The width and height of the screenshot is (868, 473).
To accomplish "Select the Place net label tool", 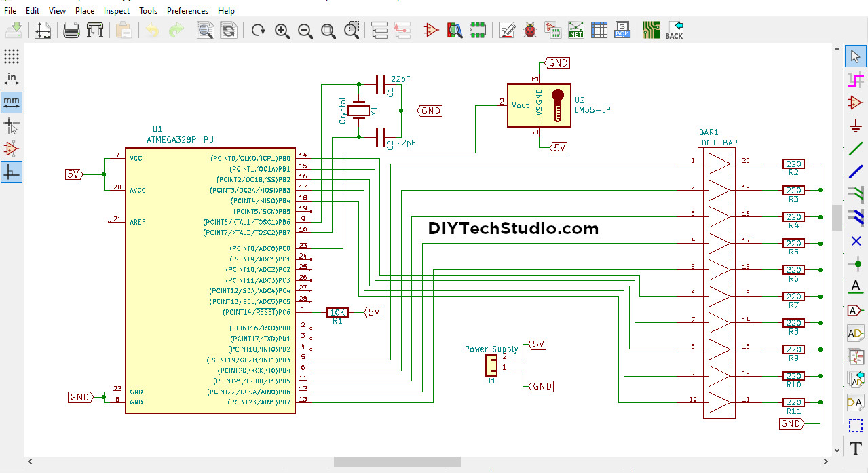I will coord(856,287).
